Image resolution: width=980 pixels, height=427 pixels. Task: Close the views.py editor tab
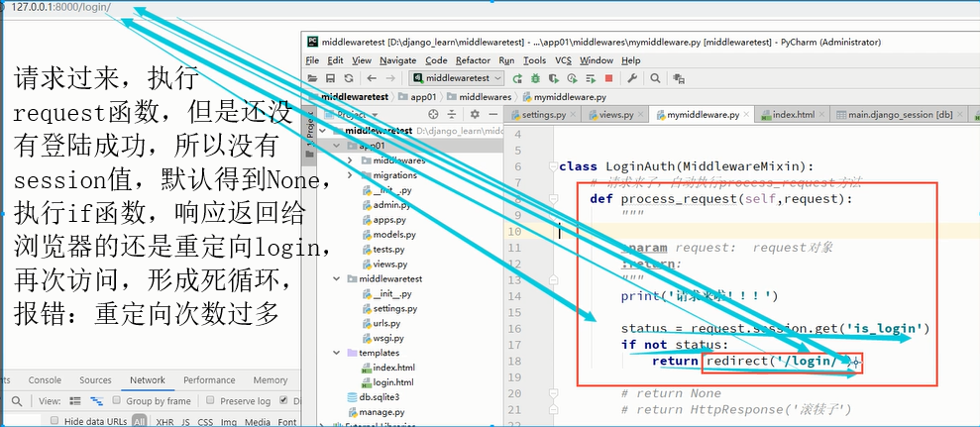click(642, 115)
